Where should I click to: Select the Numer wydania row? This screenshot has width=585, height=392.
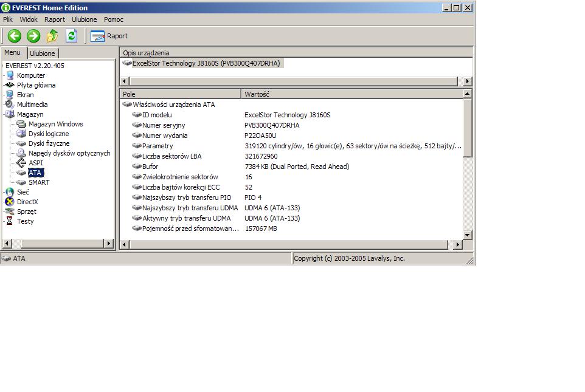[x=291, y=136]
